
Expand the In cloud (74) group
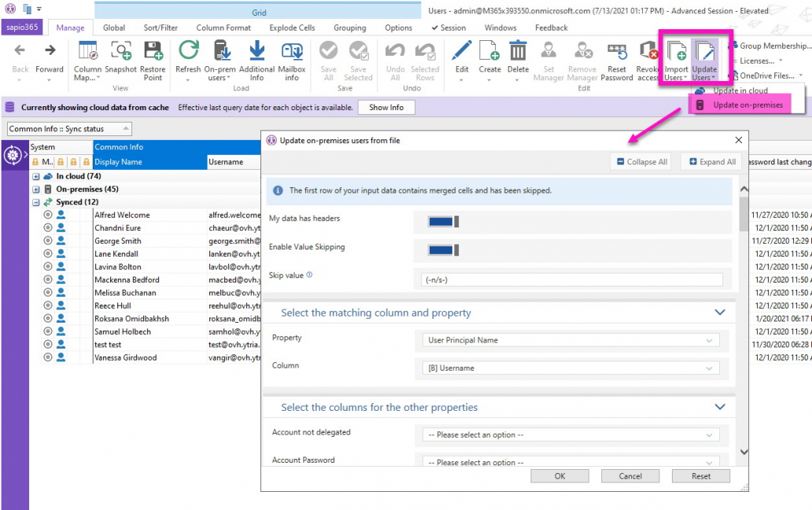36,177
